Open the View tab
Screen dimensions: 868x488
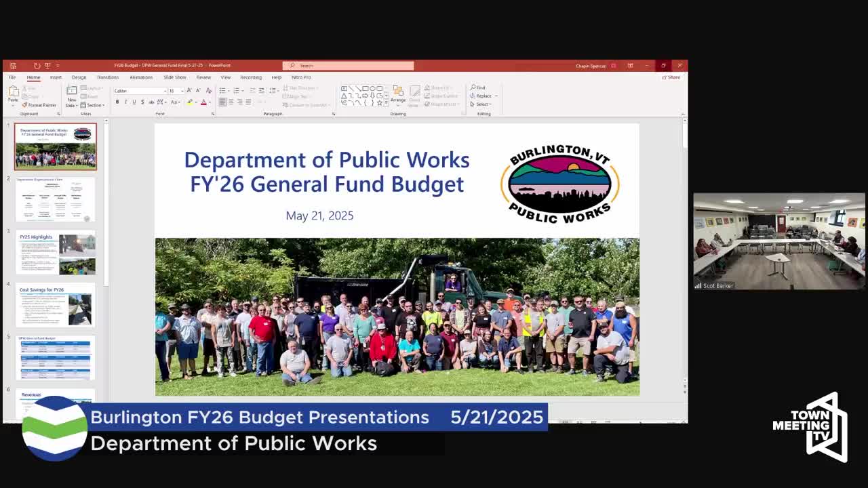click(226, 77)
